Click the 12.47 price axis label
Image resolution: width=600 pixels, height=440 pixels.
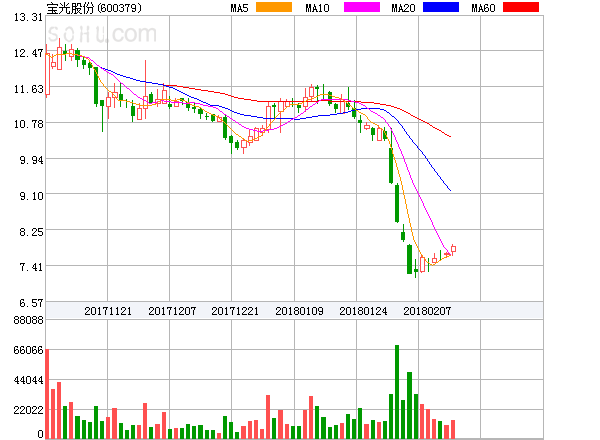point(28,53)
